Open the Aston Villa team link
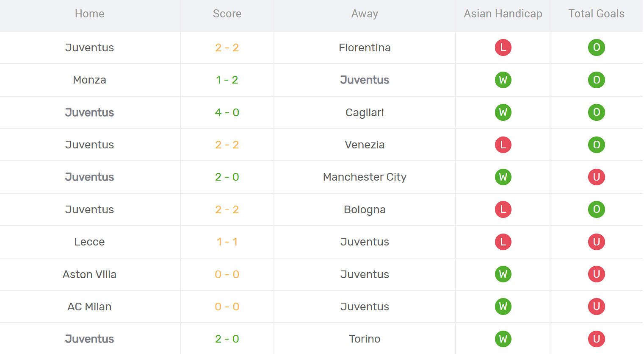This screenshot has width=644, height=354. tap(89, 274)
